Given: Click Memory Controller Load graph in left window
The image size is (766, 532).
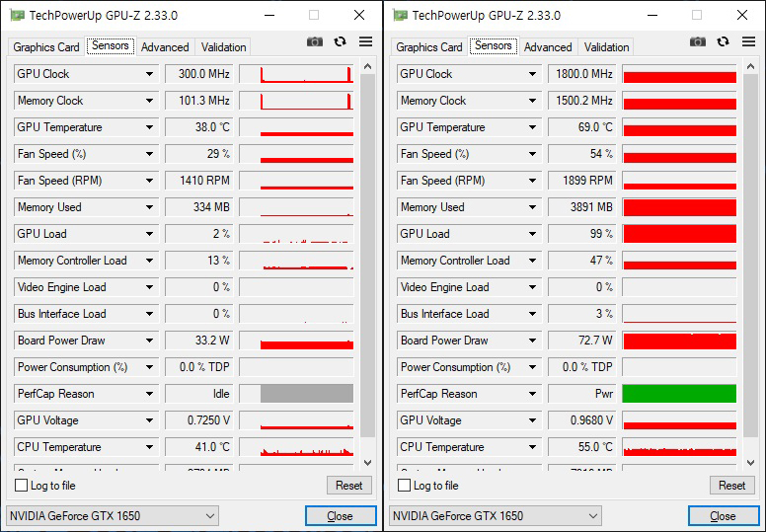Looking at the screenshot, I should (x=296, y=261).
